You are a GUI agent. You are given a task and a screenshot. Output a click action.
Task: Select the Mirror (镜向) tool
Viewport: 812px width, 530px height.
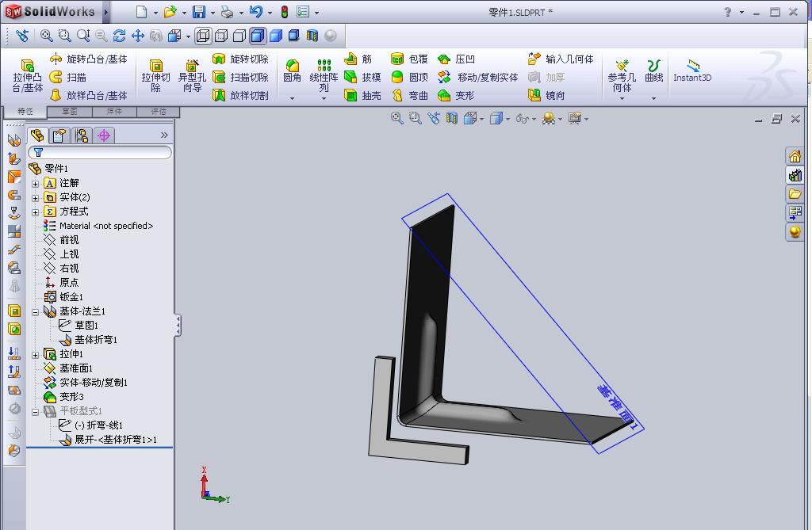[x=546, y=95]
